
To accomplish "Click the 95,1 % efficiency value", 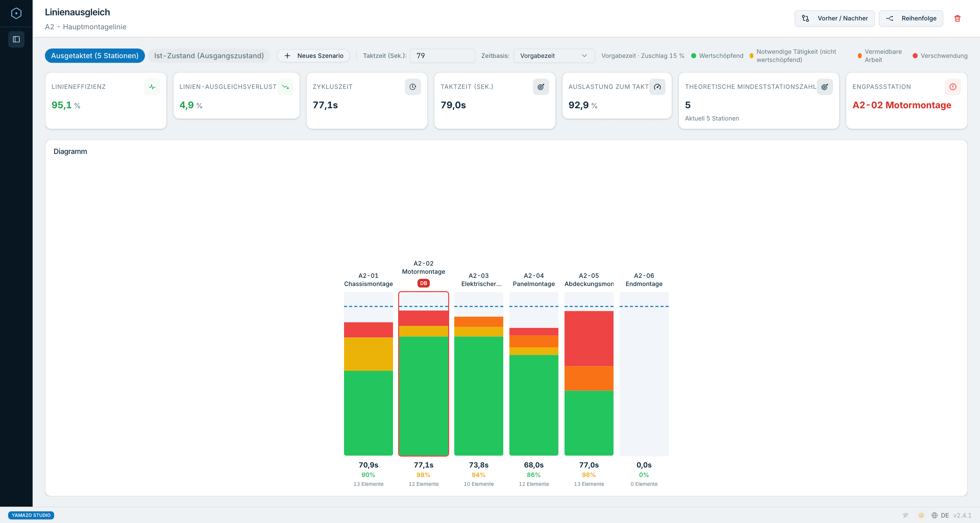I will pyautogui.click(x=66, y=105).
